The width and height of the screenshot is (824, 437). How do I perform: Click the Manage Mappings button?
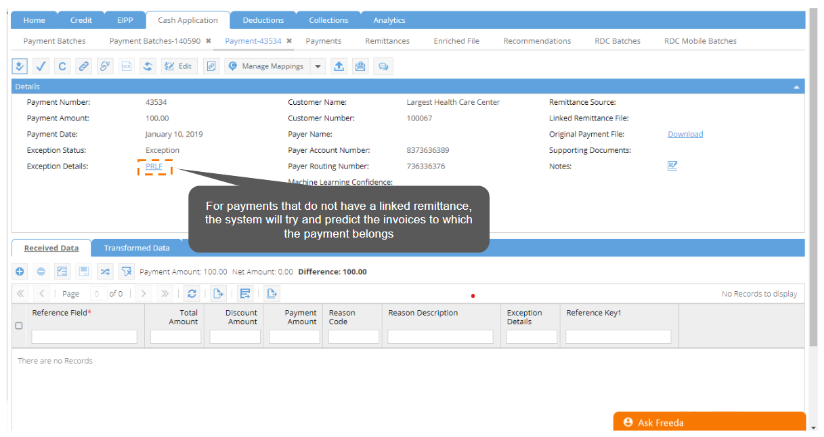click(x=267, y=66)
